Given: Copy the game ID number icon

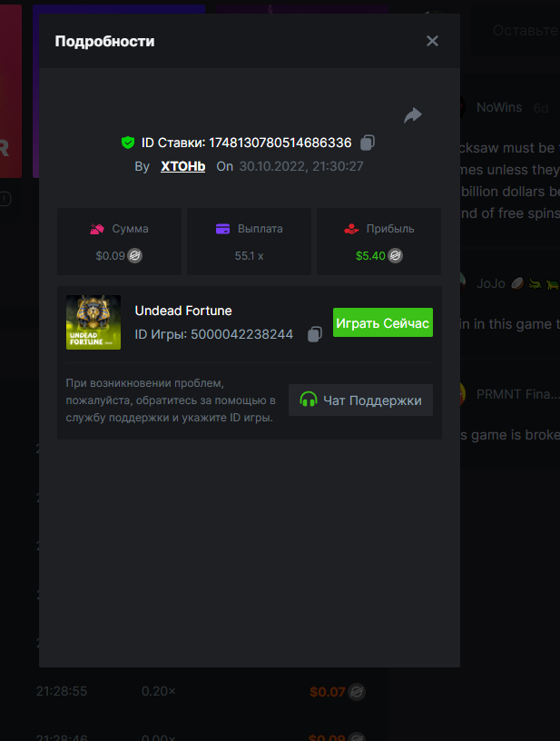Looking at the screenshot, I should pyautogui.click(x=314, y=334).
